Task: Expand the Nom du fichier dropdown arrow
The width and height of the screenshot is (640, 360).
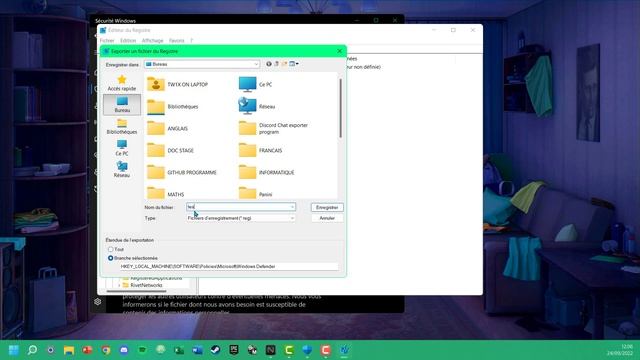Action: (x=292, y=207)
